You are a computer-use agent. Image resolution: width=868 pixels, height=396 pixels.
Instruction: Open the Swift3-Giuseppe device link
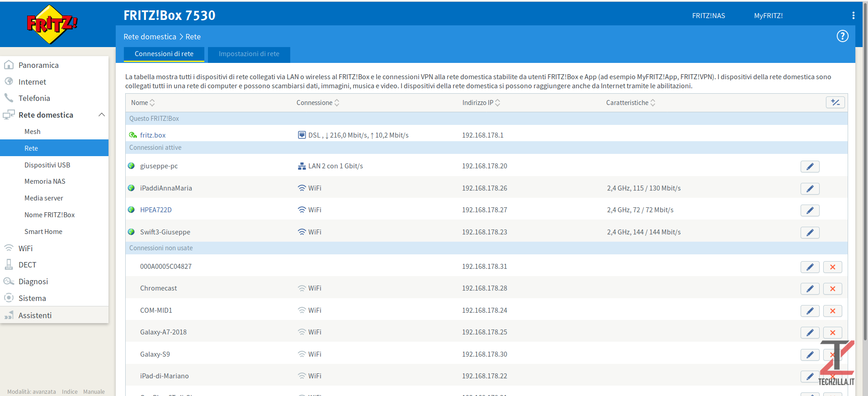click(x=165, y=232)
